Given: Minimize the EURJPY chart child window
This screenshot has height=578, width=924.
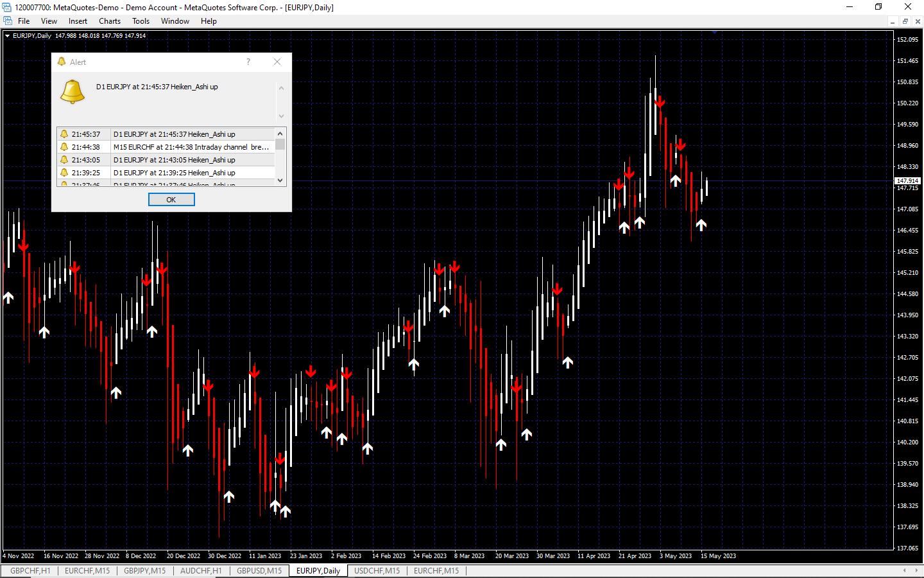Looking at the screenshot, I should (x=893, y=21).
